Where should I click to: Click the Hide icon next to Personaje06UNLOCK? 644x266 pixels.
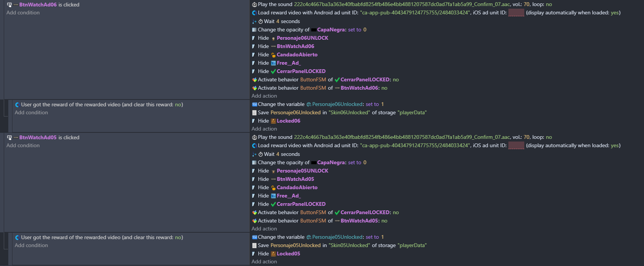(x=254, y=38)
